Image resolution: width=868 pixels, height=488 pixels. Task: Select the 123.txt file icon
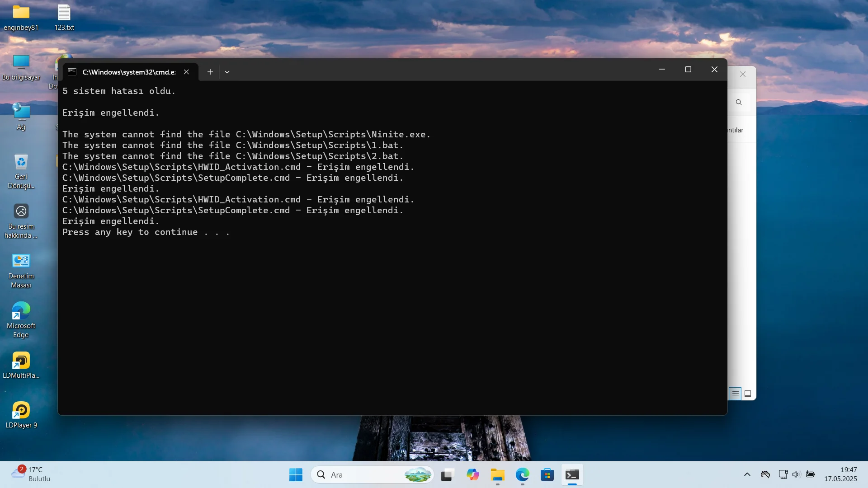click(x=64, y=17)
